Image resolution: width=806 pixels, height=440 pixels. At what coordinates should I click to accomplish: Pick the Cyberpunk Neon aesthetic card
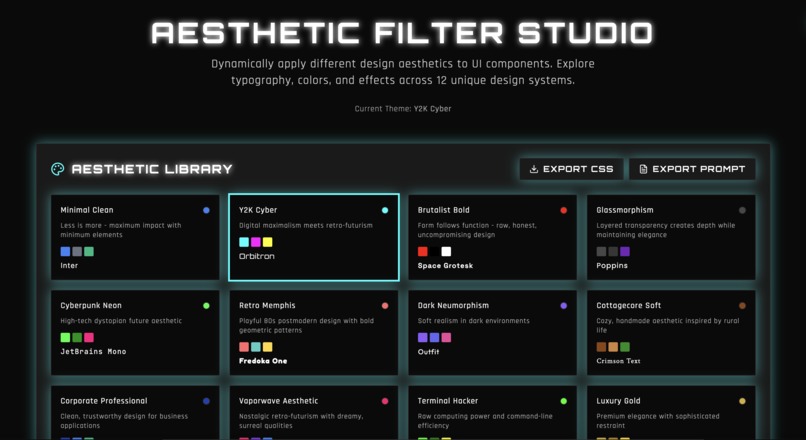(135, 333)
